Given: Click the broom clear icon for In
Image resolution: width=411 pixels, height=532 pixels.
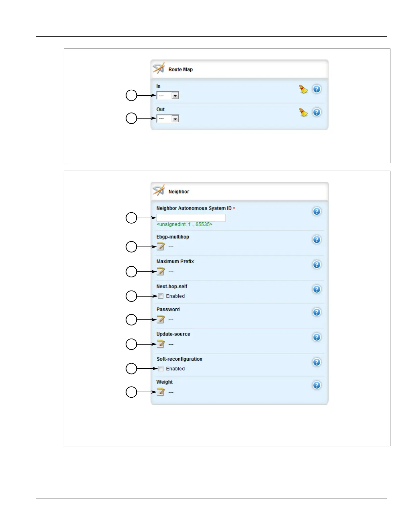Looking at the screenshot, I should pyautogui.click(x=303, y=89).
